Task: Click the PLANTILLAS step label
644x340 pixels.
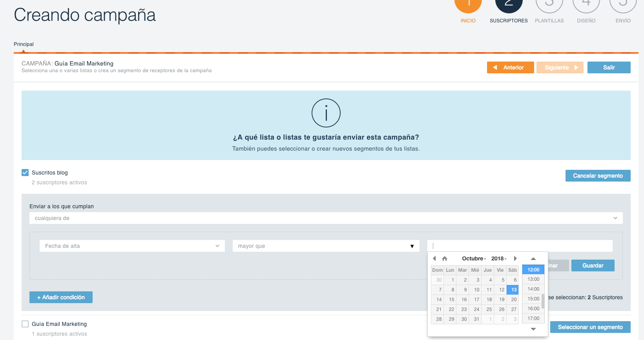Action: 549,21
